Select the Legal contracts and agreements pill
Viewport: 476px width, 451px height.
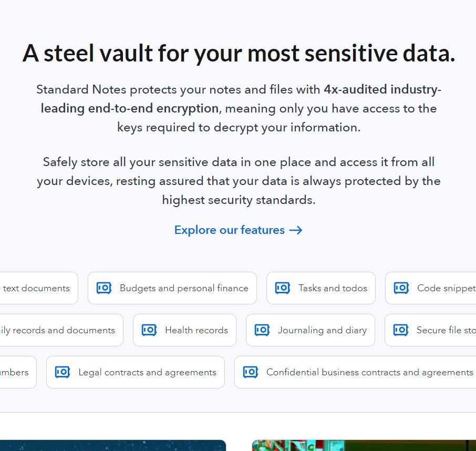click(135, 372)
